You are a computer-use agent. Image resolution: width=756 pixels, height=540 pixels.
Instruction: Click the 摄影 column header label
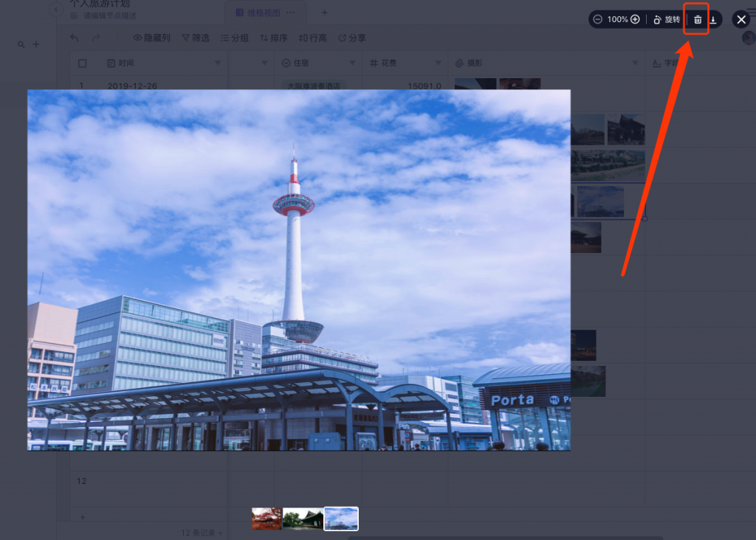475,63
